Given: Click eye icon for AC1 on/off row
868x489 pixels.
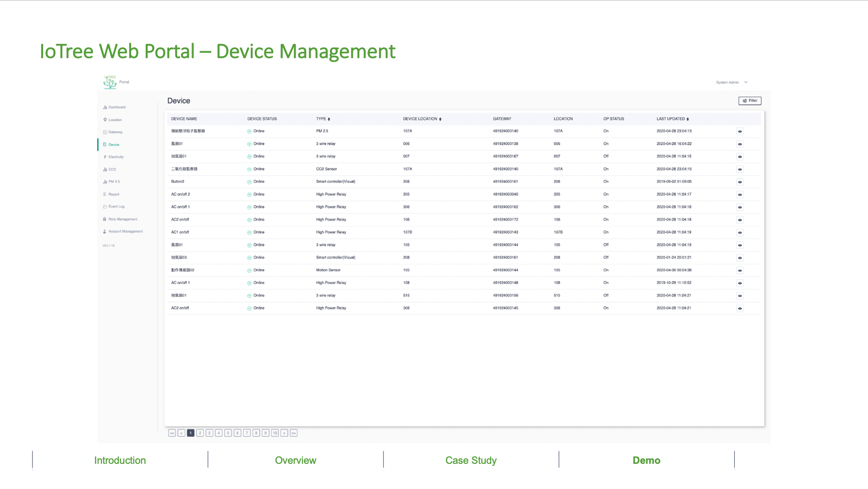Looking at the screenshot, I should pyautogui.click(x=740, y=233).
